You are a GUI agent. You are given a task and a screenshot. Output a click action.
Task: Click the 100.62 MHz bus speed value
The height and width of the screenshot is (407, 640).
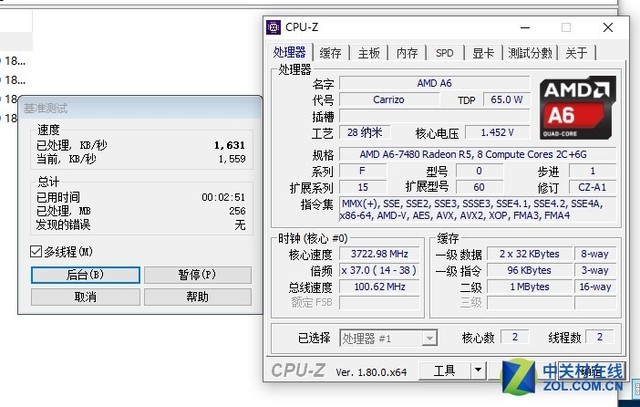[379, 287]
